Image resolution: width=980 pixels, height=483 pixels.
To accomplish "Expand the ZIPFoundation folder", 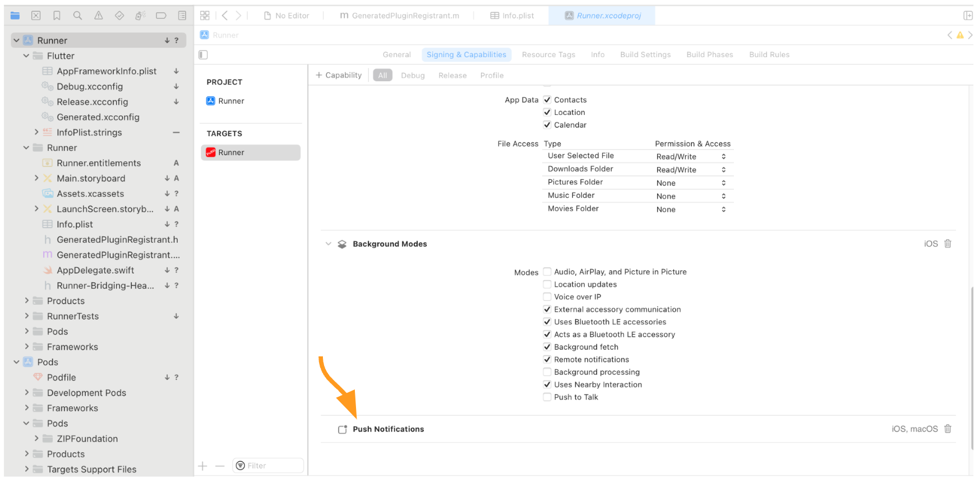I will point(36,439).
